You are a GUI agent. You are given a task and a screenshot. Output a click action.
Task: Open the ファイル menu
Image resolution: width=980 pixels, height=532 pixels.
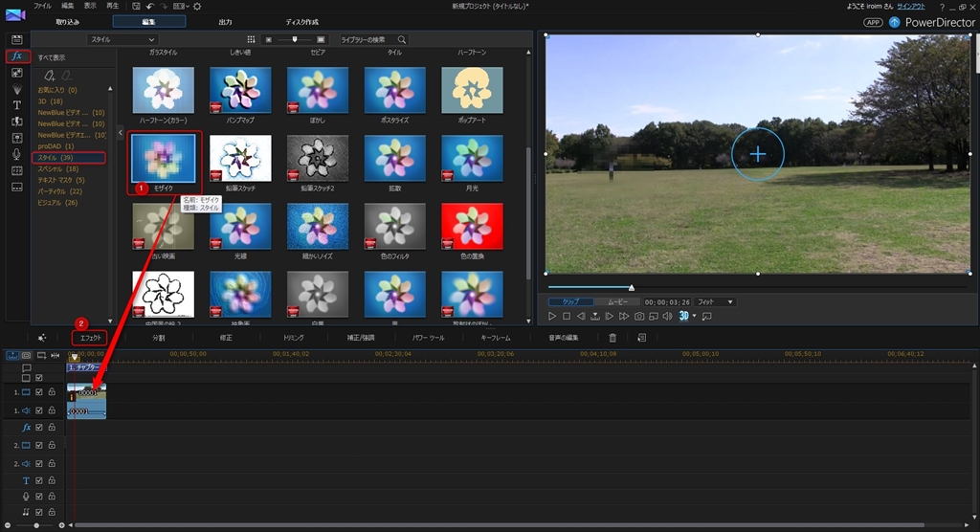tap(42, 6)
